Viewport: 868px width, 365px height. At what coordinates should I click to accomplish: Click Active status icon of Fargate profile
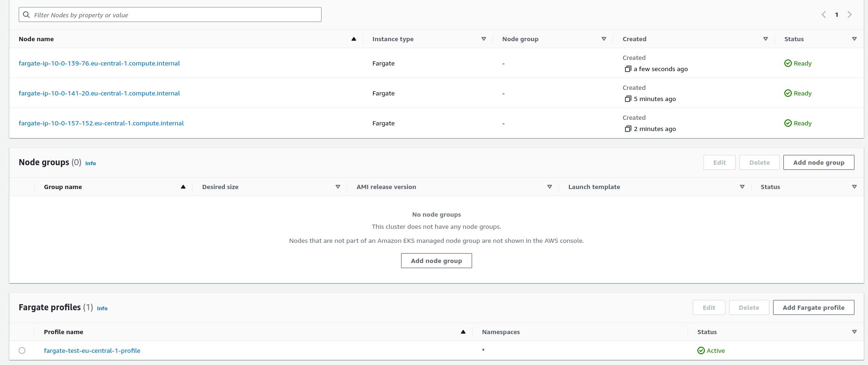tap(701, 350)
